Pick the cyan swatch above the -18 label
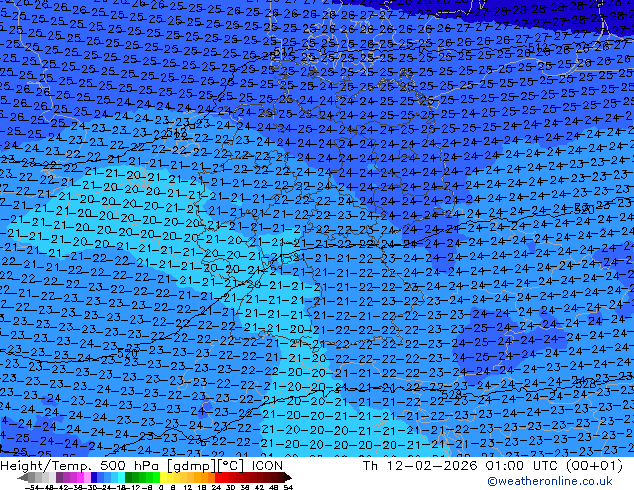634x490 pixels. 121,478
